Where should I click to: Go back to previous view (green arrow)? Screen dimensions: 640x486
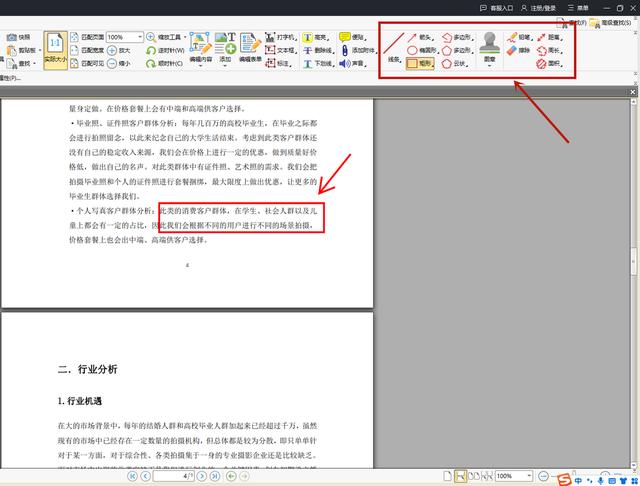coord(231,476)
